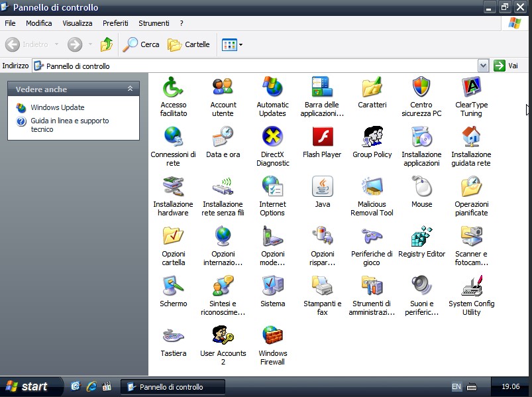
Task: Click the Vai go button
Action: click(x=506, y=66)
